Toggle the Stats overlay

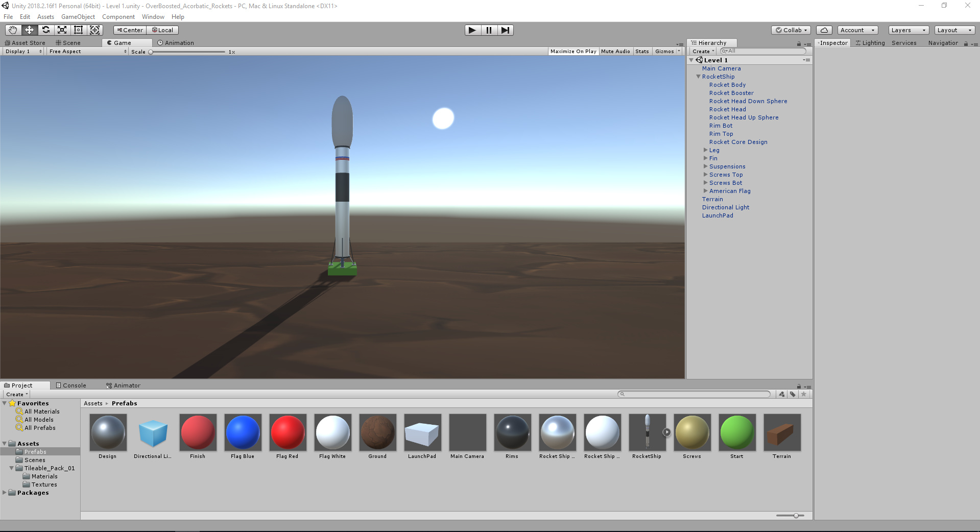(x=642, y=52)
